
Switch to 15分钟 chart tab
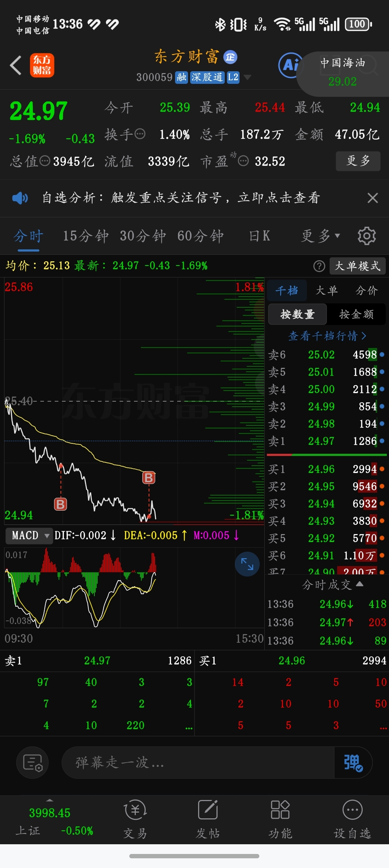pos(86,236)
